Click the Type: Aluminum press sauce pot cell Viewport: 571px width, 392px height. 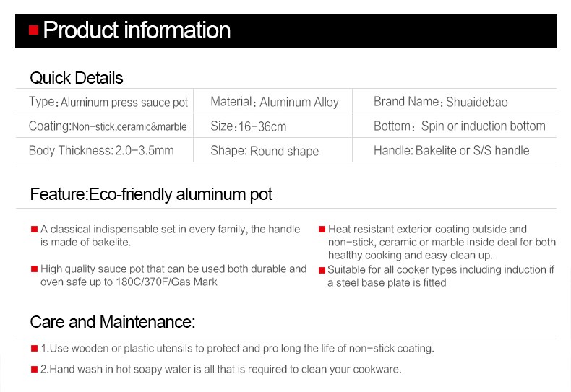tap(105, 101)
